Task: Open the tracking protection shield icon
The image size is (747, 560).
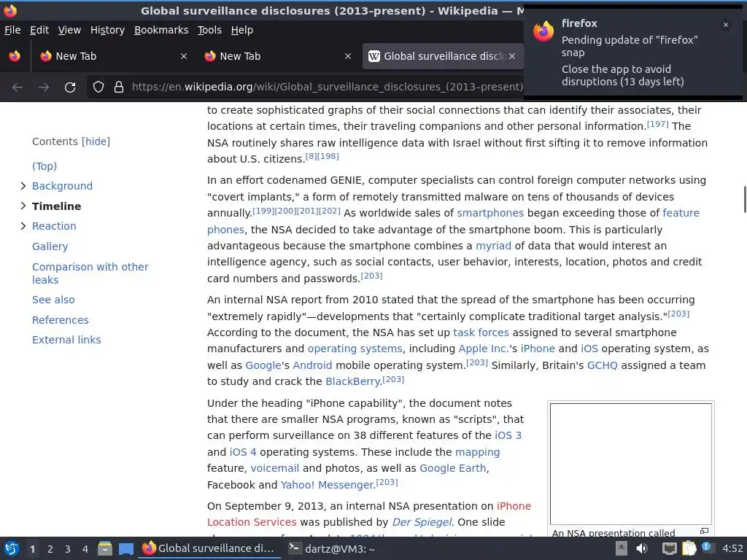Action: 98,87
